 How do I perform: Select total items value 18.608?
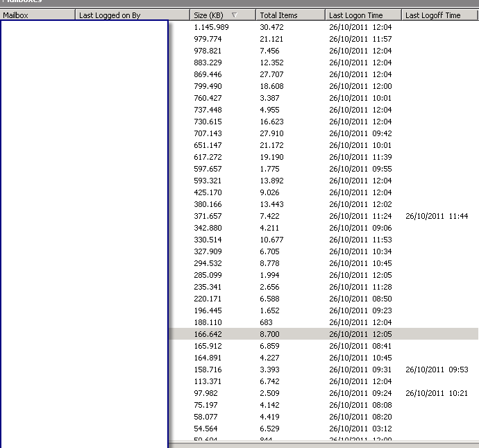pos(271,86)
